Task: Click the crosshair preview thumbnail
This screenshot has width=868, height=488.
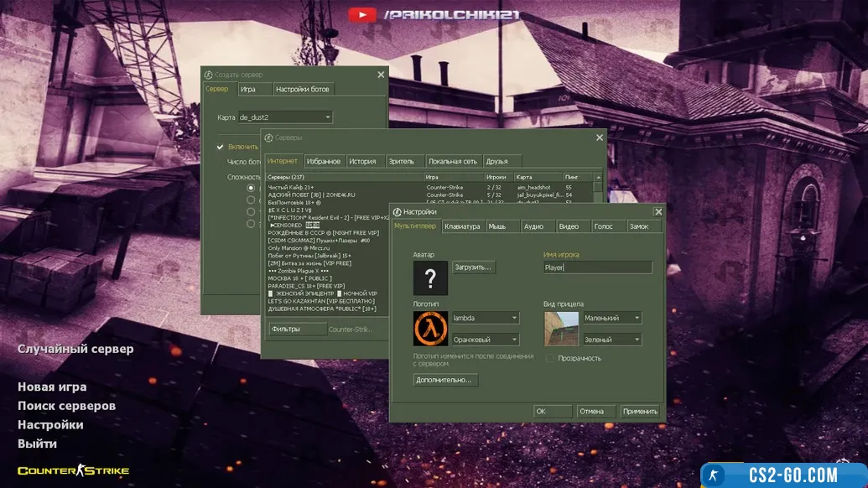Action: tap(561, 329)
